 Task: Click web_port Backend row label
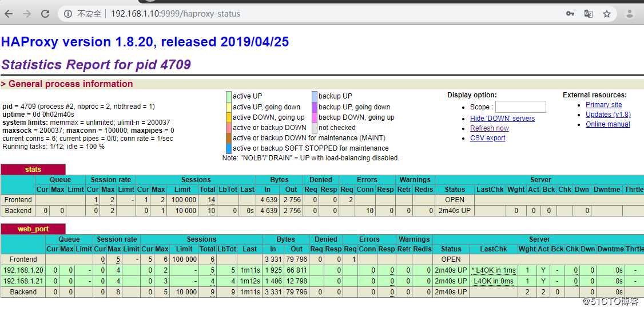[23, 292]
